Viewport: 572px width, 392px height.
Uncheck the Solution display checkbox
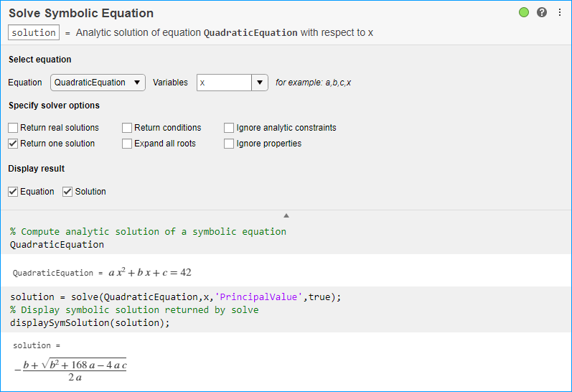[67, 192]
